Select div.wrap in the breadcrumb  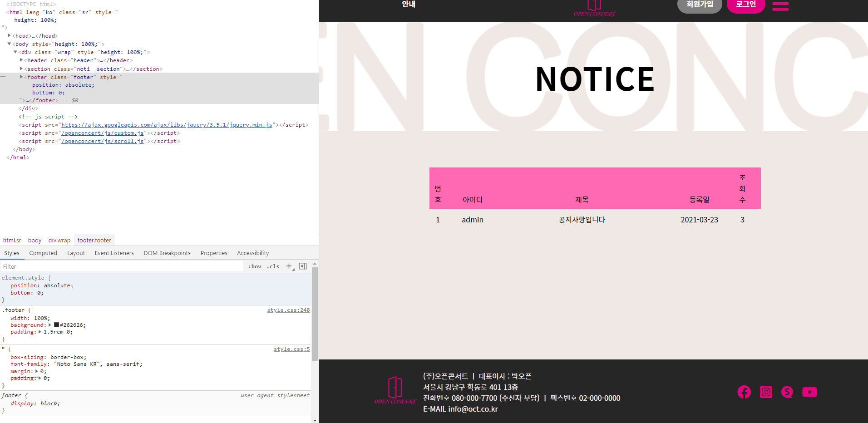(x=59, y=240)
